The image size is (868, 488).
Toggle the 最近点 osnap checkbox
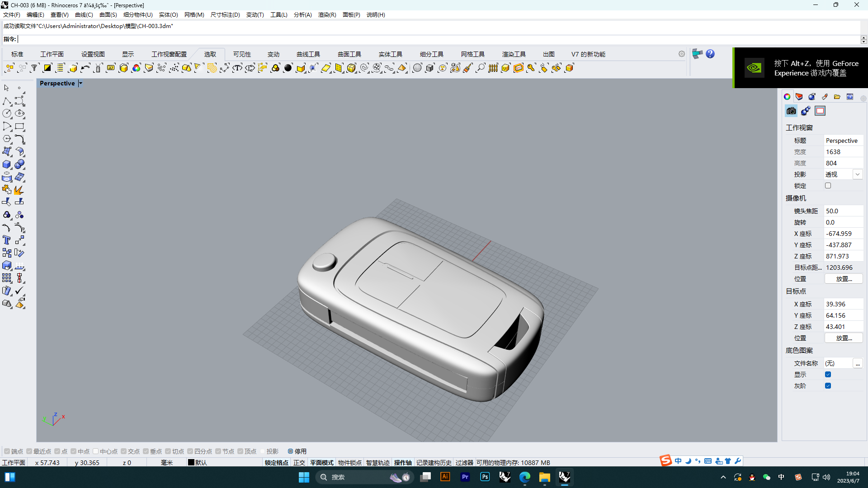point(29,451)
